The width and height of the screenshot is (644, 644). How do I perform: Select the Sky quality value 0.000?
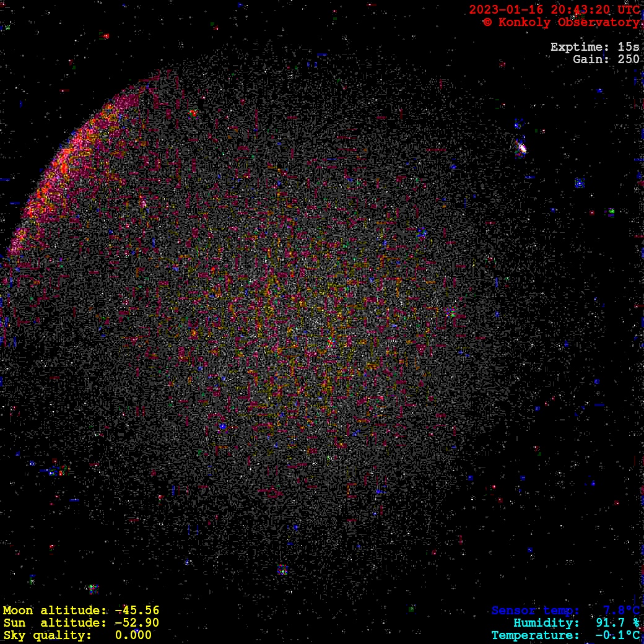133,635
